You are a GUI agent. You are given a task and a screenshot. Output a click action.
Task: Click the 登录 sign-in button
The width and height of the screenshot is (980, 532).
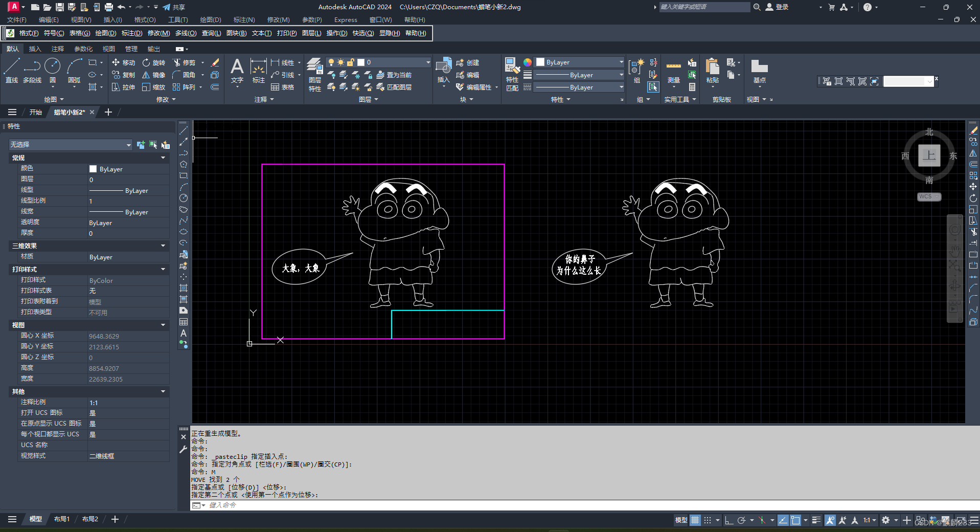click(777, 7)
